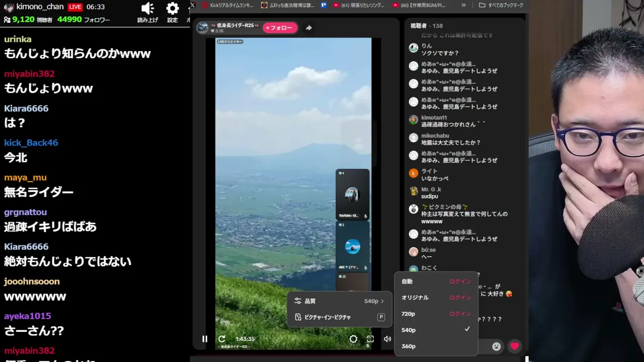Click ログイン next to オリジナル
644x362 pixels.
pos(460,298)
